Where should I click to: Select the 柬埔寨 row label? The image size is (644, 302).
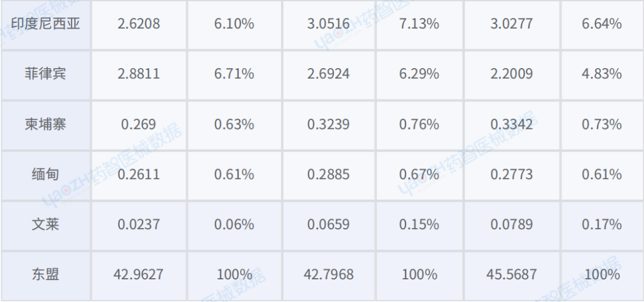pos(45,124)
